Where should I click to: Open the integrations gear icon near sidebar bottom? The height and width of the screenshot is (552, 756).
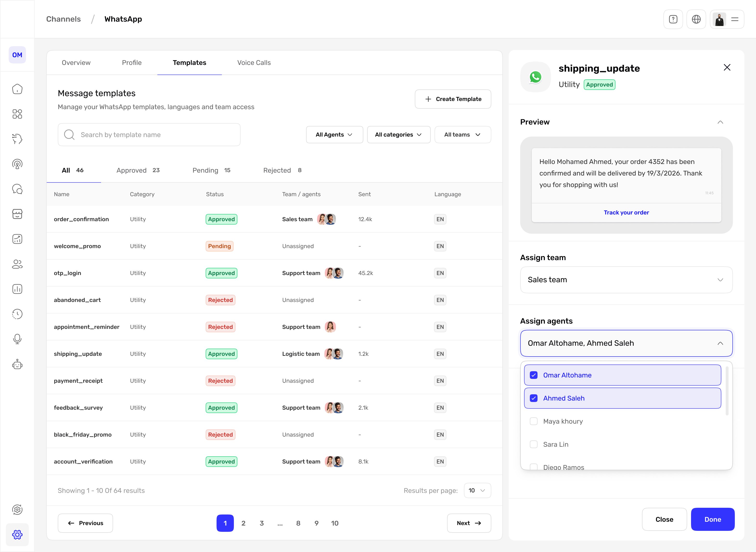(x=17, y=509)
